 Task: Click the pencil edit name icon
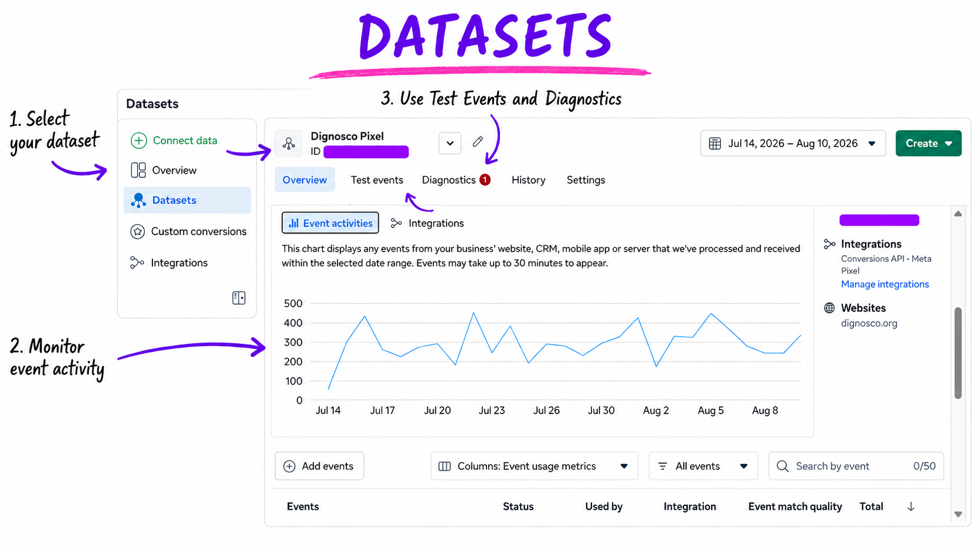pos(478,141)
